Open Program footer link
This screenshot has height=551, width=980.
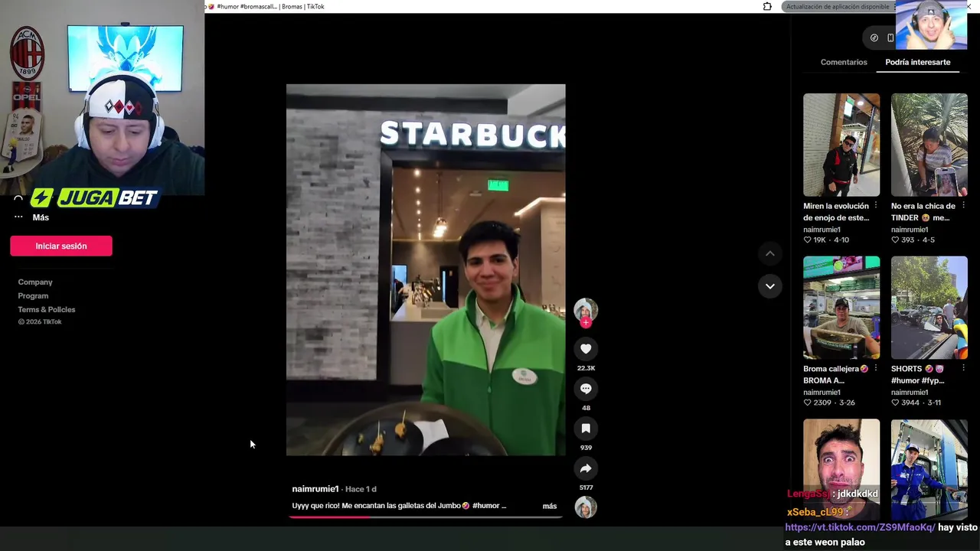[33, 296]
